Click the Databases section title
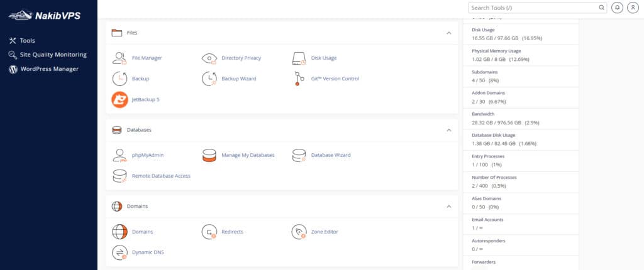 (x=139, y=130)
